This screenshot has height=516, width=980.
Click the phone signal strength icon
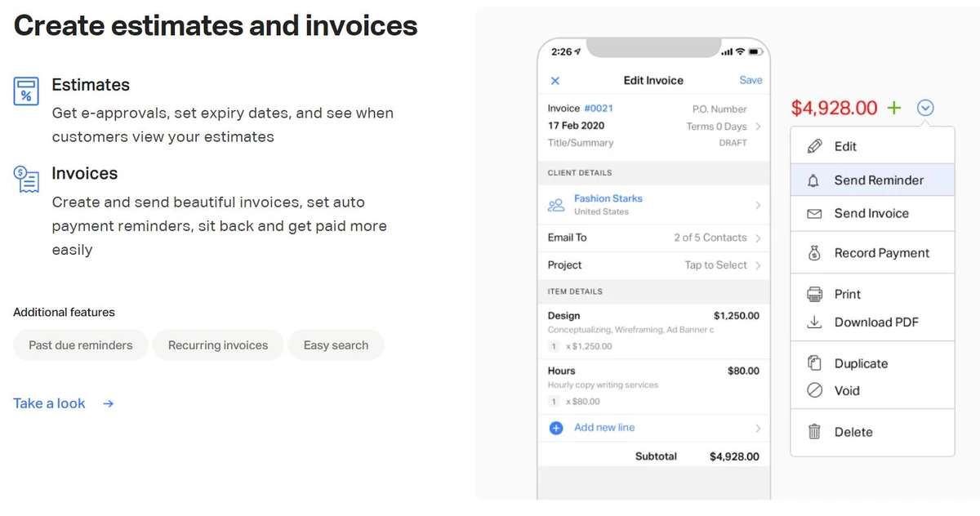coord(727,51)
